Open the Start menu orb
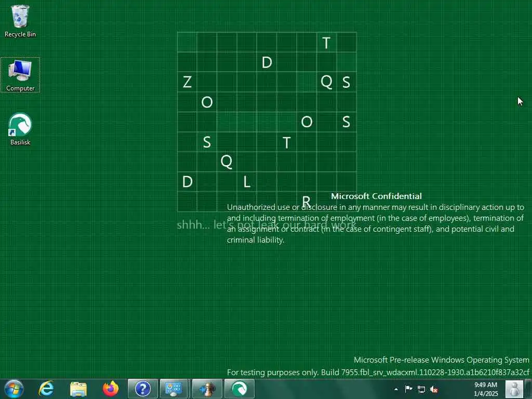 14,389
